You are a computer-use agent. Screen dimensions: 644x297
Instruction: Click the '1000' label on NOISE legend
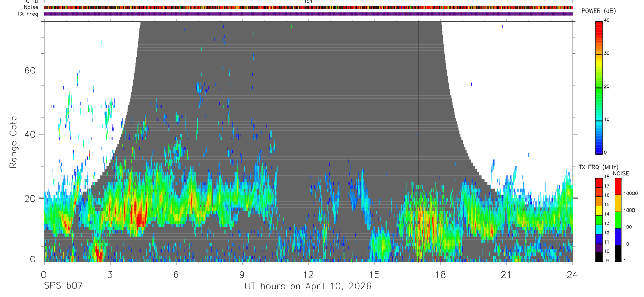coord(630,210)
